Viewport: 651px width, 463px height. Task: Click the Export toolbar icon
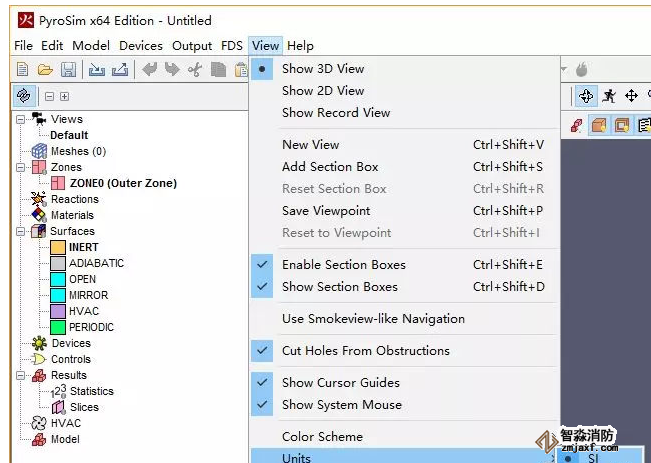click(x=120, y=69)
